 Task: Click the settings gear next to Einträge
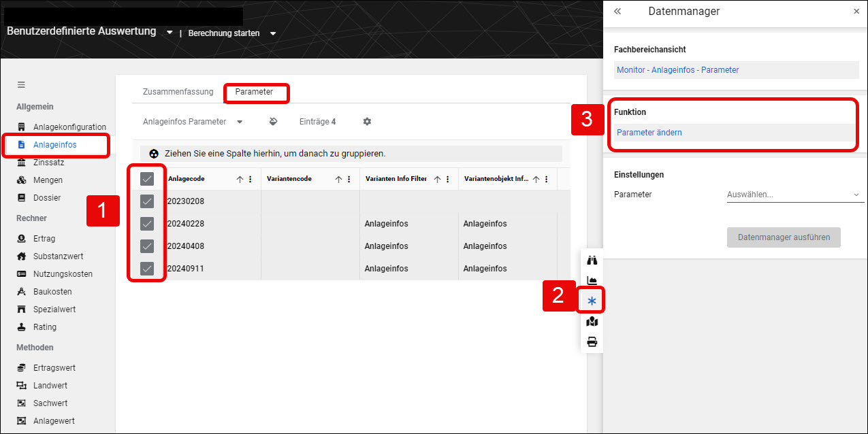[367, 122]
